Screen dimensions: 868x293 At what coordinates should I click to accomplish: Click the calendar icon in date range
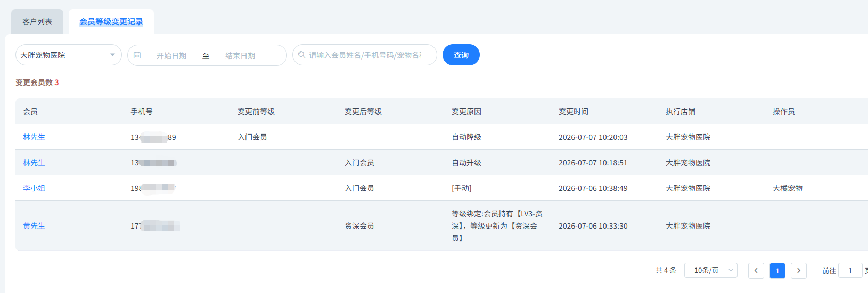137,55
